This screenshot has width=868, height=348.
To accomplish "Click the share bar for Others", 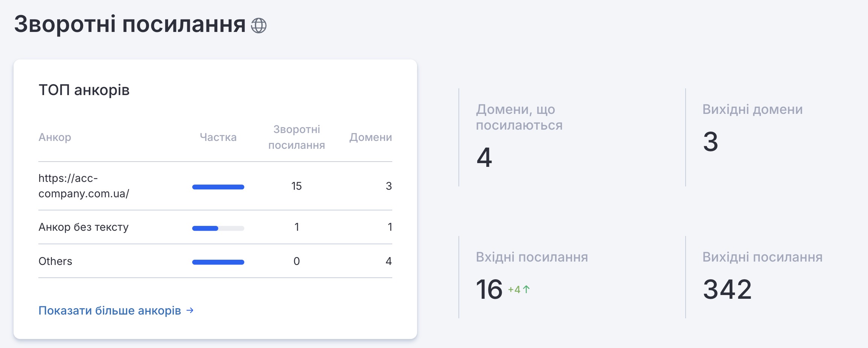I will [218, 262].
